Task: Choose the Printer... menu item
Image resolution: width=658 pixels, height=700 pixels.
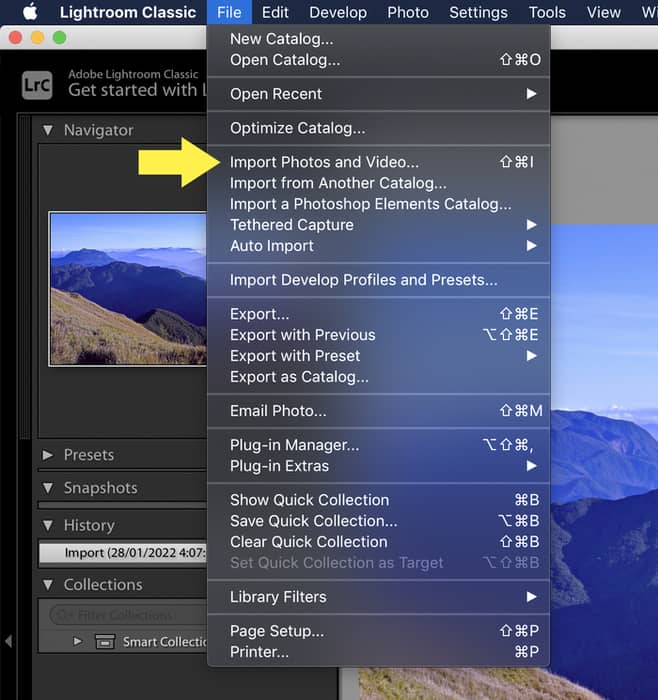Action: (x=379, y=652)
